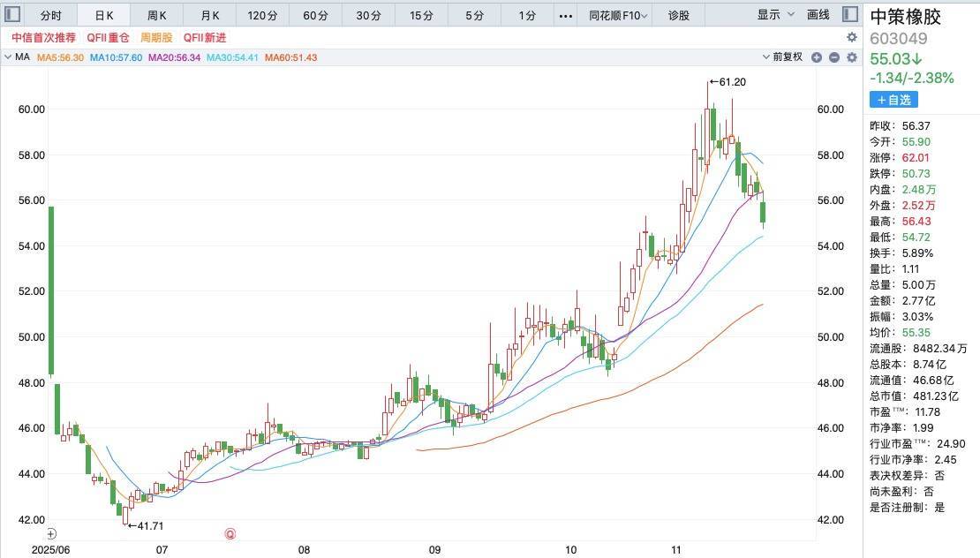The image size is (980, 558).
Task: Enable the 画线 drawing tool
Action: click(818, 15)
